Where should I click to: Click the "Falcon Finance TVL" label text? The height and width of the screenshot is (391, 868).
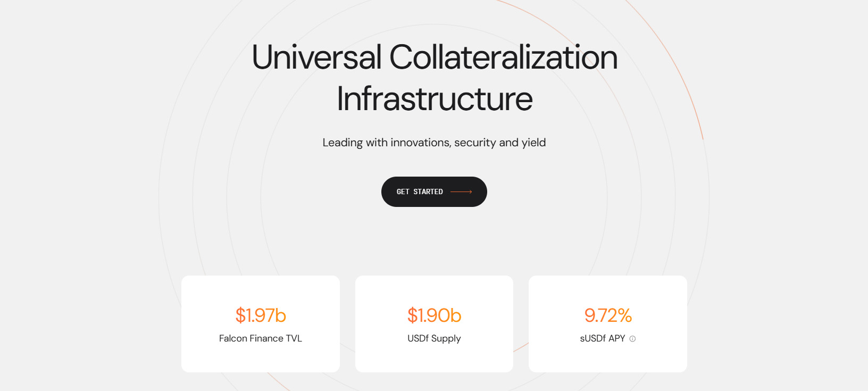260,338
